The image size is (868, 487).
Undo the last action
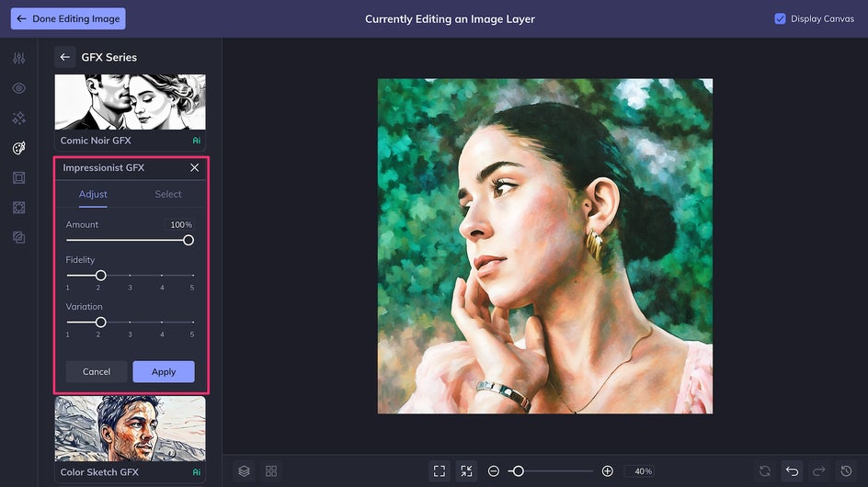(x=792, y=470)
